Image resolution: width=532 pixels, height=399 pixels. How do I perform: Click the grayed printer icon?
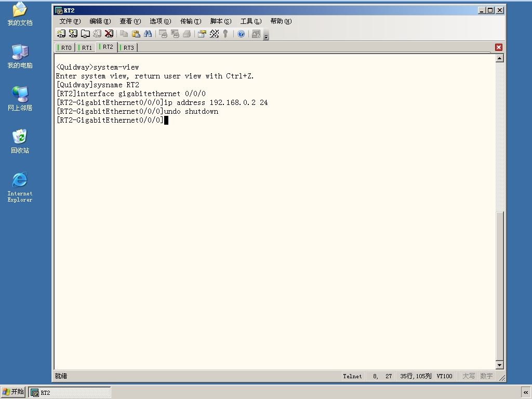(x=187, y=34)
